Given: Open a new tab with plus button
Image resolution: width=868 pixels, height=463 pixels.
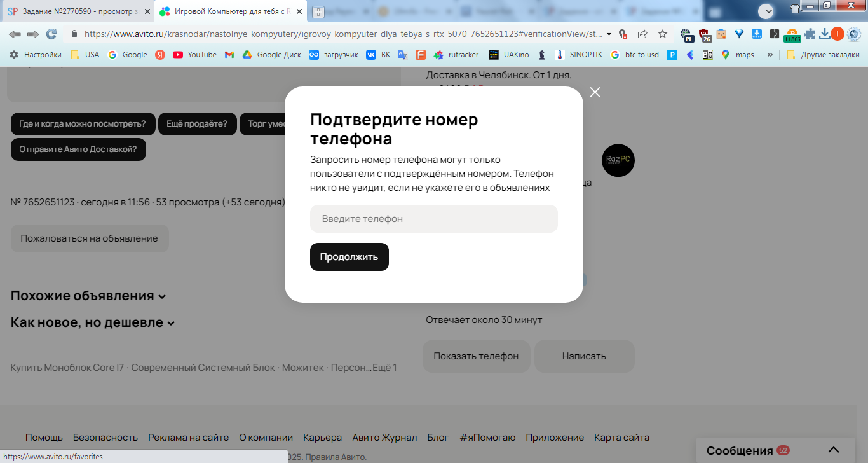Looking at the screenshot, I should [318, 11].
